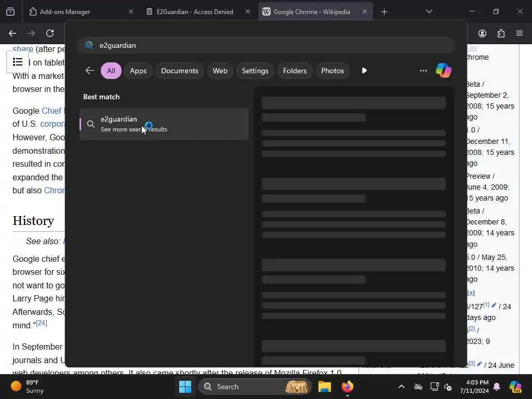Open the e2guardian best match result

click(x=164, y=124)
